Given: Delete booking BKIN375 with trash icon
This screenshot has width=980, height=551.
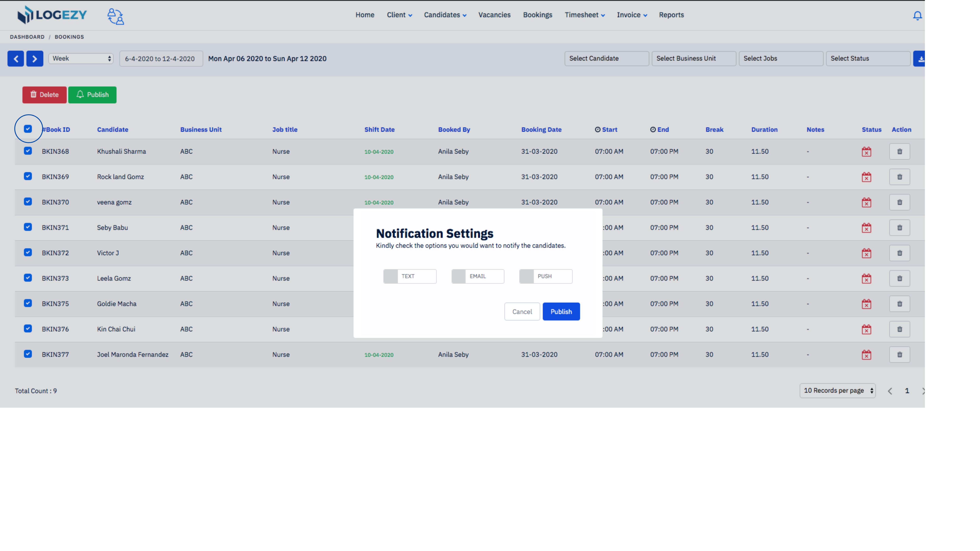Looking at the screenshot, I should coord(899,304).
